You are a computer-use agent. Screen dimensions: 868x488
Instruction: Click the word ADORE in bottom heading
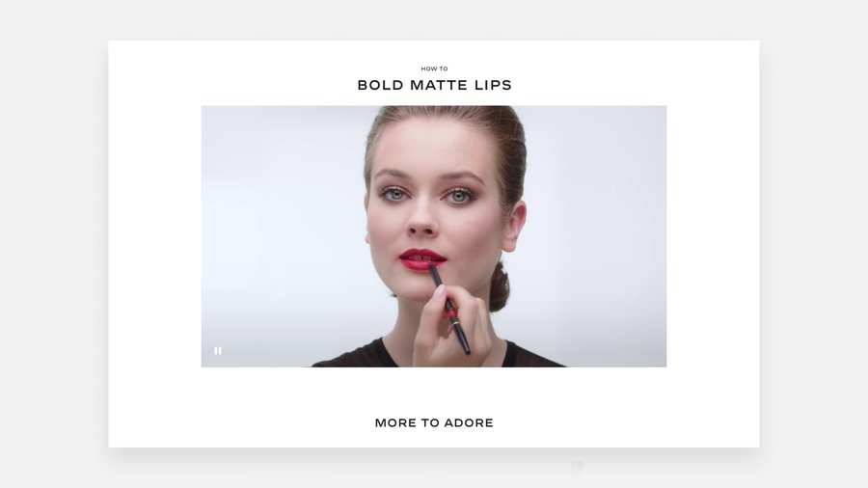pyautogui.click(x=469, y=422)
